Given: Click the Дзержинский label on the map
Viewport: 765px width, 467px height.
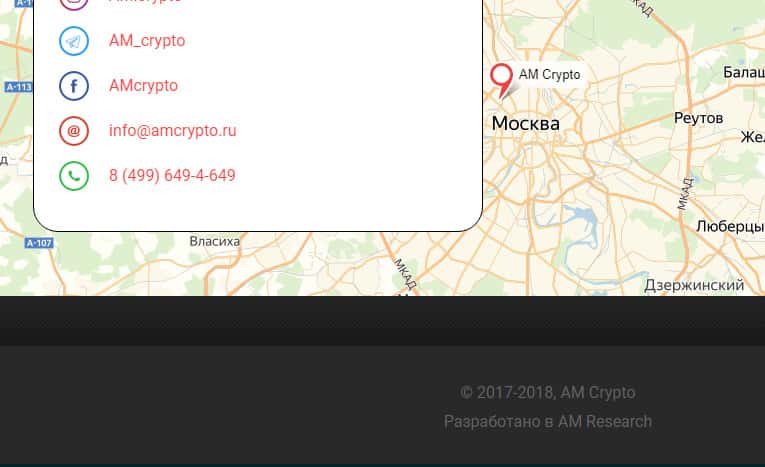Looking at the screenshot, I should tap(694, 285).
